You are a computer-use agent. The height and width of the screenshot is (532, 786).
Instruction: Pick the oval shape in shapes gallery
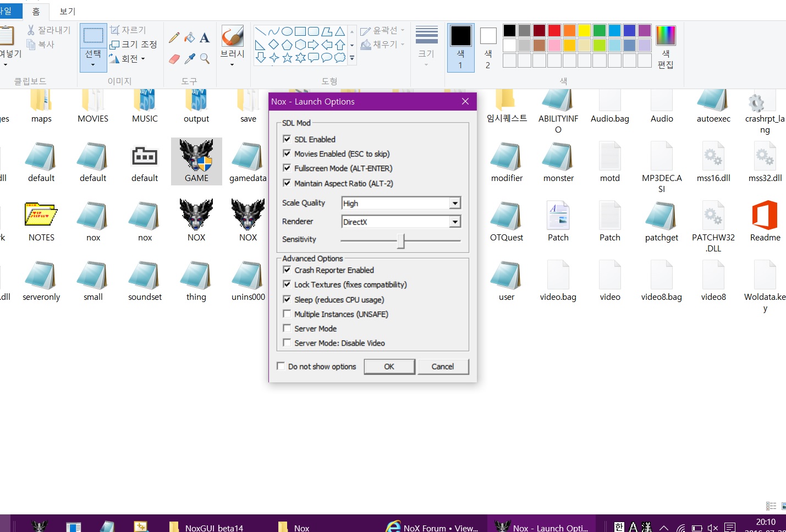pyautogui.click(x=287, y=31)
